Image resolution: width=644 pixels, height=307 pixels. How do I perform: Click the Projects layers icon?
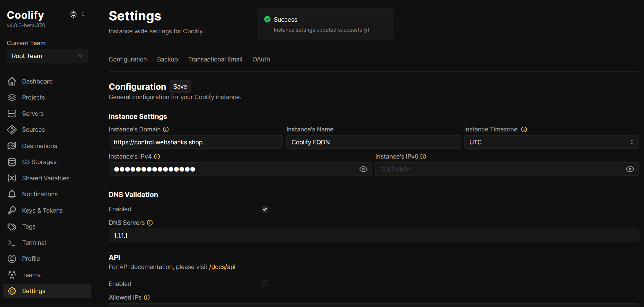[12, 97]
